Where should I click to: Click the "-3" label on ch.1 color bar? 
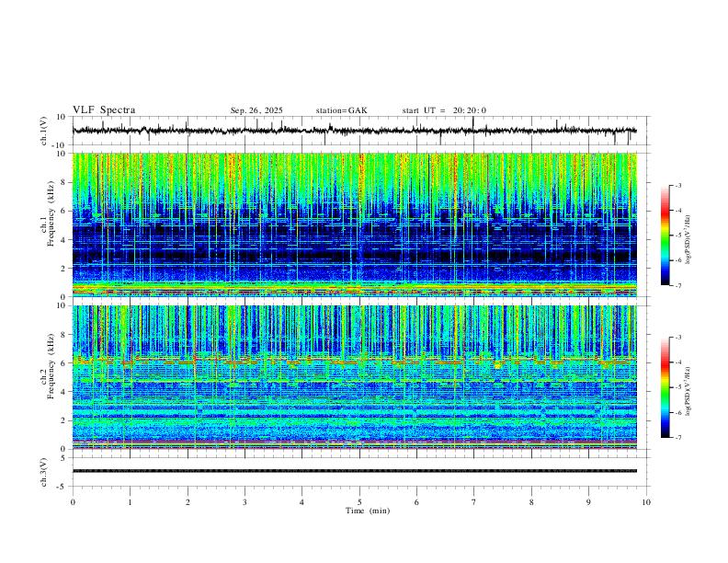(677, 185)
